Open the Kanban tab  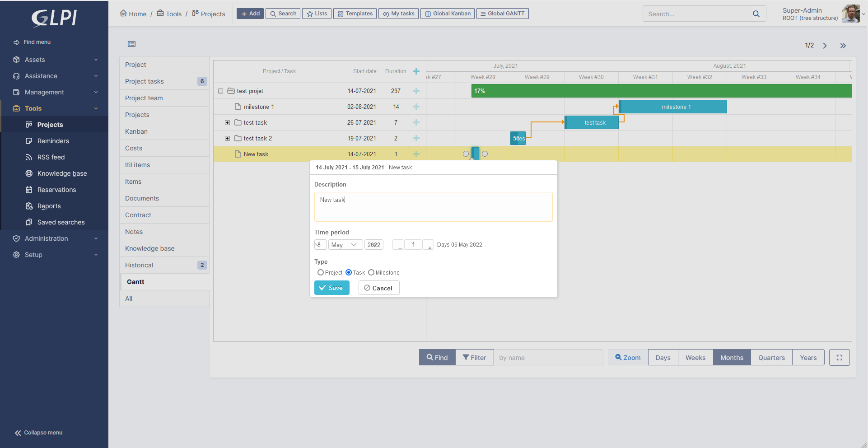point(136,131)
